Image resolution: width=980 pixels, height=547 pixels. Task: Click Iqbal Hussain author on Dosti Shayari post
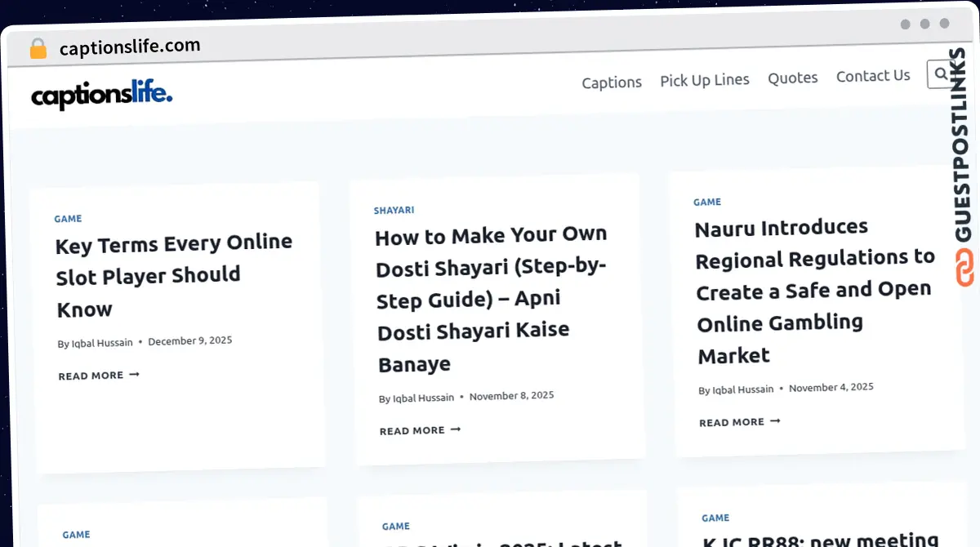click(423, 398)
